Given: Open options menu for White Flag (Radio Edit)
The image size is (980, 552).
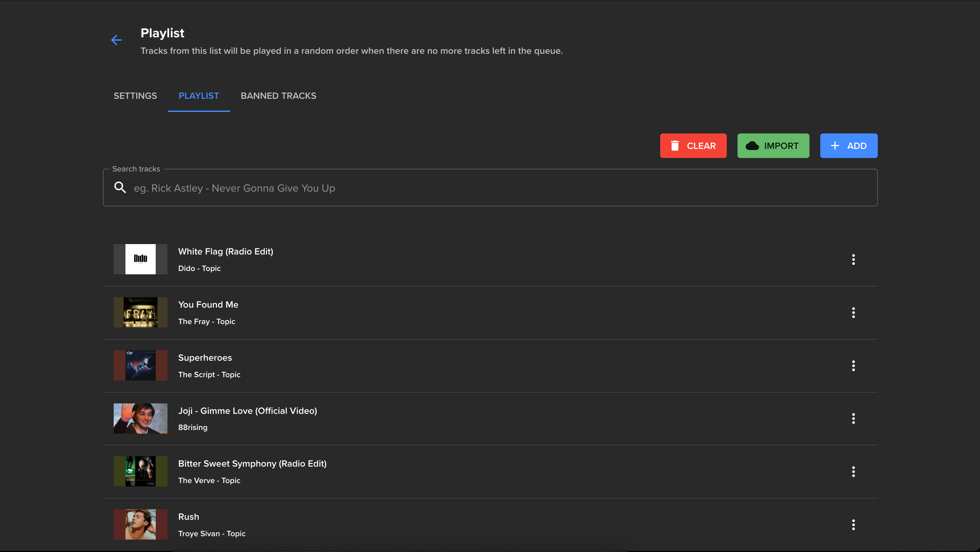Looking at the screenshot, I should [853, 259].
